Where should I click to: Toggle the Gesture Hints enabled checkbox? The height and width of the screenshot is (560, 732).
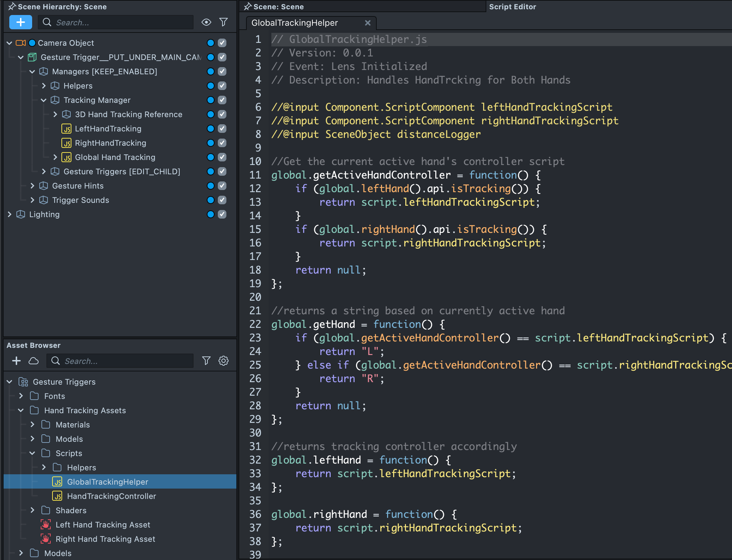[222, 186]
